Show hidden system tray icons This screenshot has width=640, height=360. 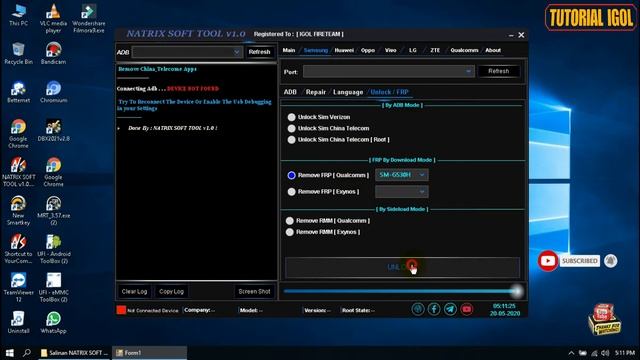571,353
